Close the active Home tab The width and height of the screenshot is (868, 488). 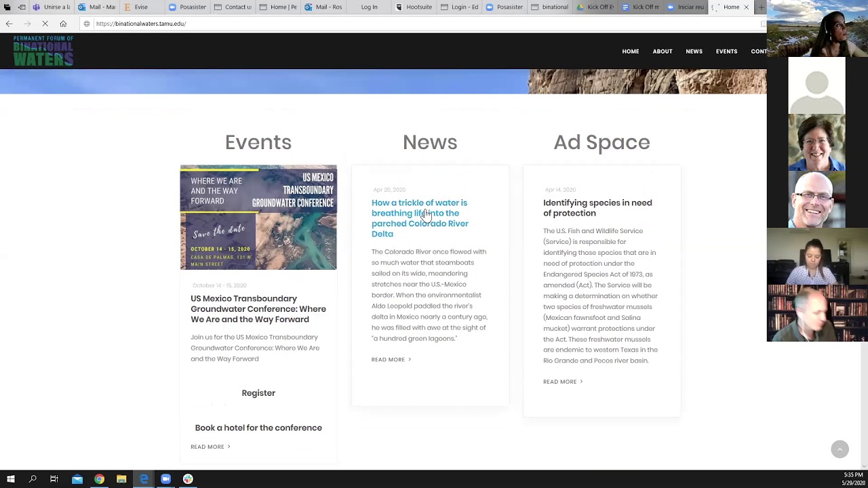[746, 7]
